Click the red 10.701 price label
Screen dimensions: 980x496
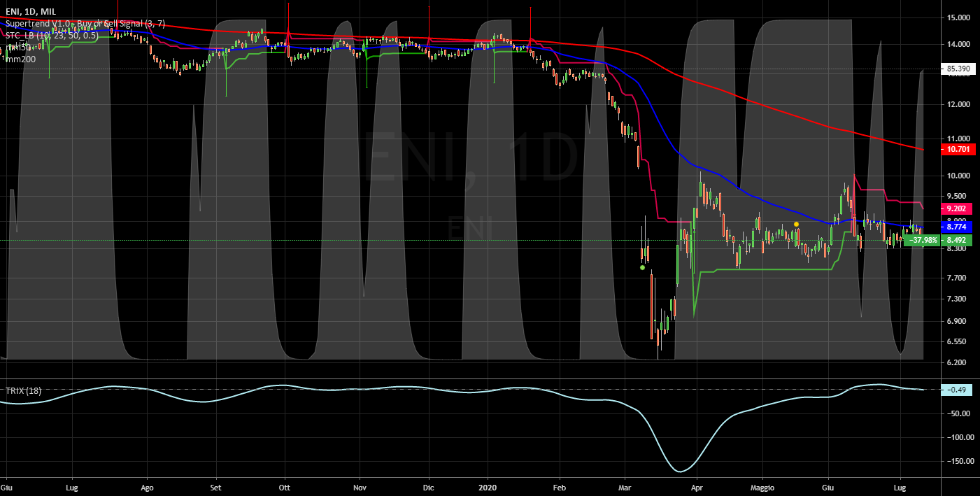coord(958,150)
